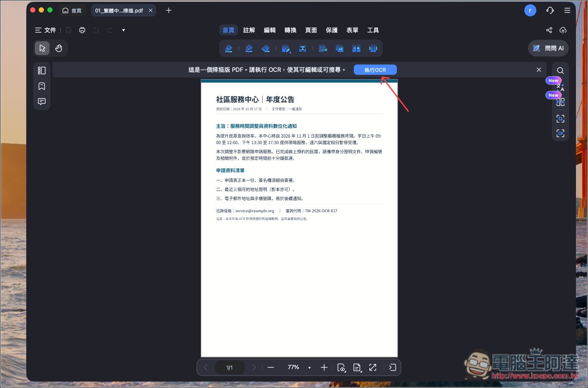Close the 01_繁體中...掃描.pdf tab
588x388 pixels.
(151, 10)
